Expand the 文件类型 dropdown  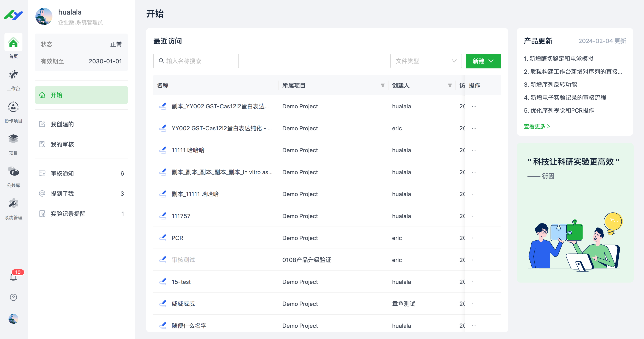click(426, 61)
